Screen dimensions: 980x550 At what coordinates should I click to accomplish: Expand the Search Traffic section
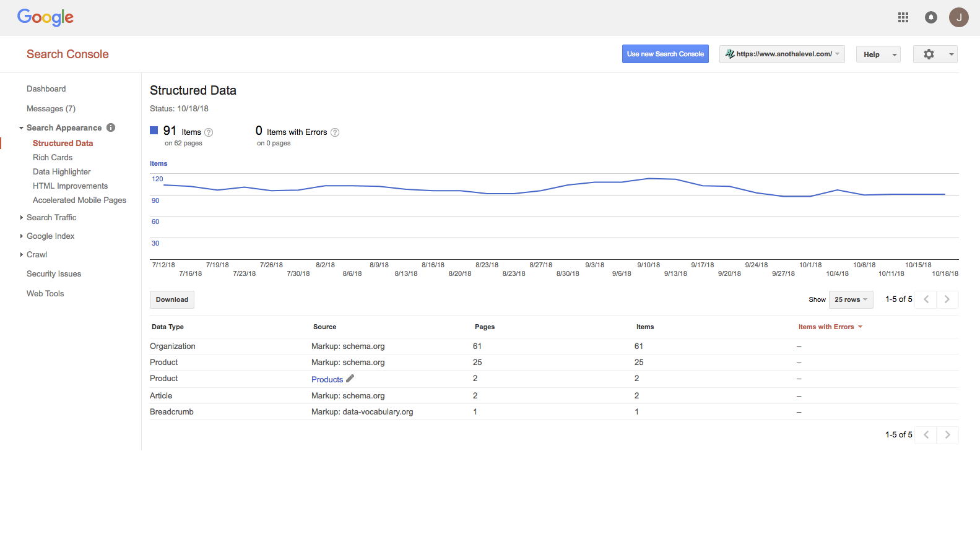click(51, 218)
